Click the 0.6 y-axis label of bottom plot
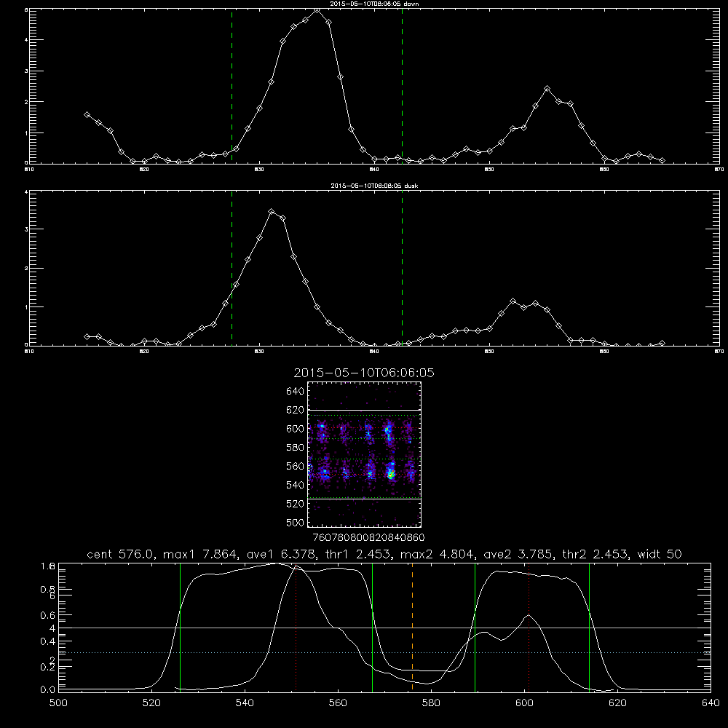 coord(48,615)
